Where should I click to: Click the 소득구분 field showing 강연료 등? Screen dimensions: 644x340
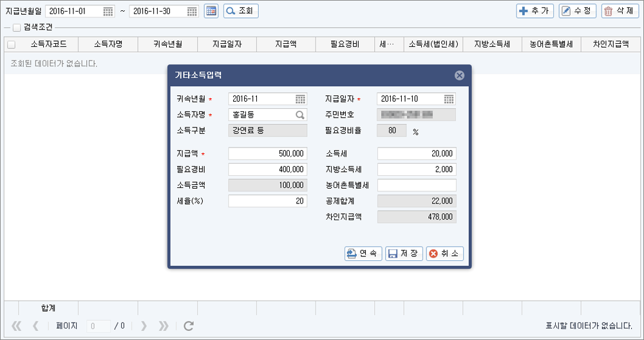268,131
